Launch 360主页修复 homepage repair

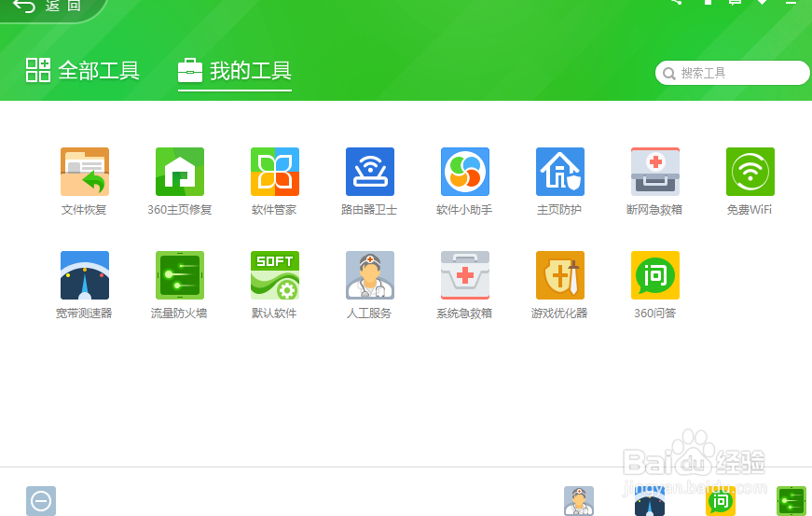[180, 172]
